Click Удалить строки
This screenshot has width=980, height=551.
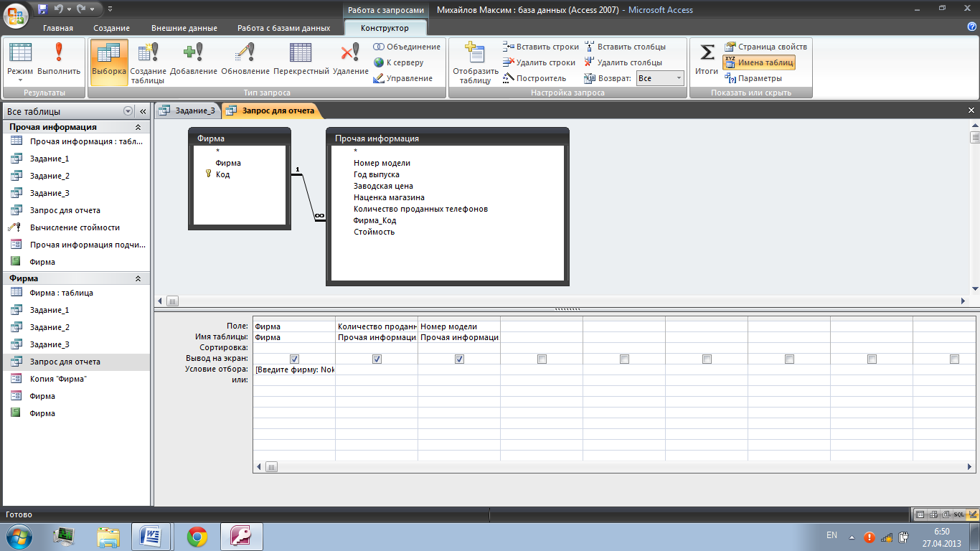click(540, 62)
